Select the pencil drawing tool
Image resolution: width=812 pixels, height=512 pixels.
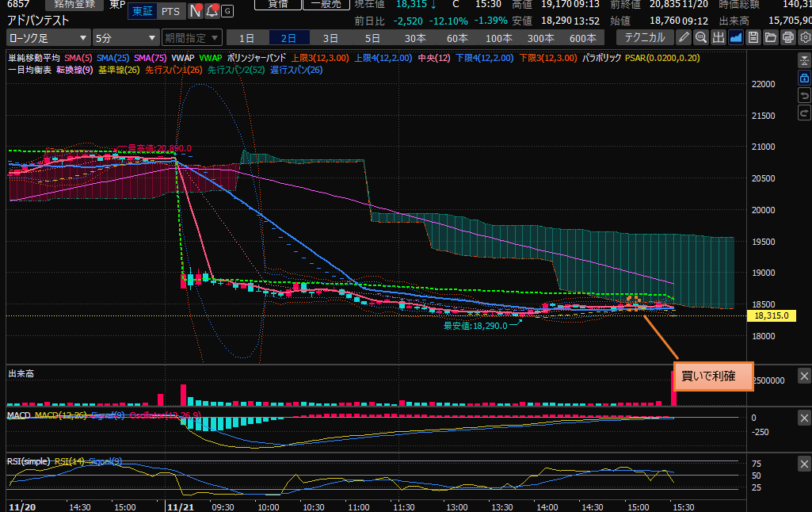pos(684,37)
